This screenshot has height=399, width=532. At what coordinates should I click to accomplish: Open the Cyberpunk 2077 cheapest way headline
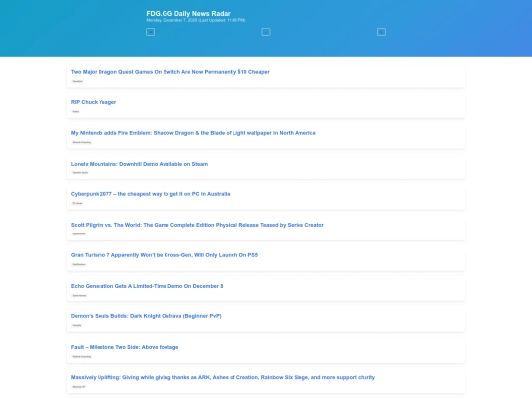pos(150,194)
